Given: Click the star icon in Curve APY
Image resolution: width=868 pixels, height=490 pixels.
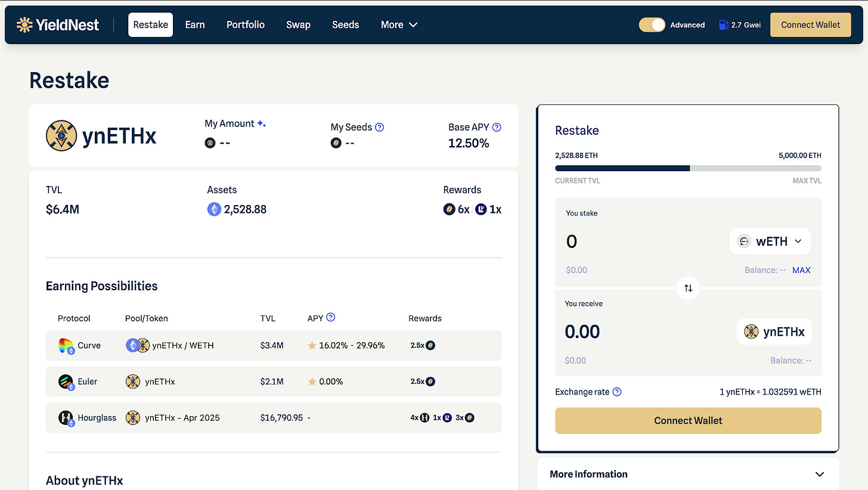Looking at the screenshot, I should coord(312,346).
